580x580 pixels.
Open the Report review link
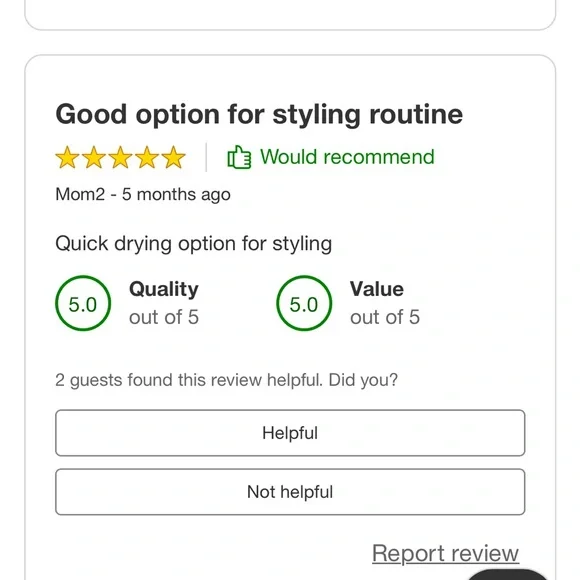[x=445, y=554]
